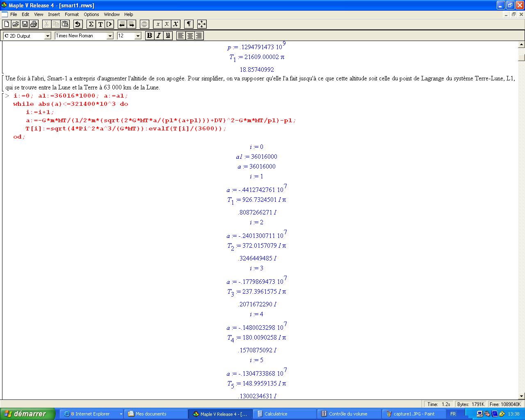Open the 2D Output style dropdown

point(48,36)
